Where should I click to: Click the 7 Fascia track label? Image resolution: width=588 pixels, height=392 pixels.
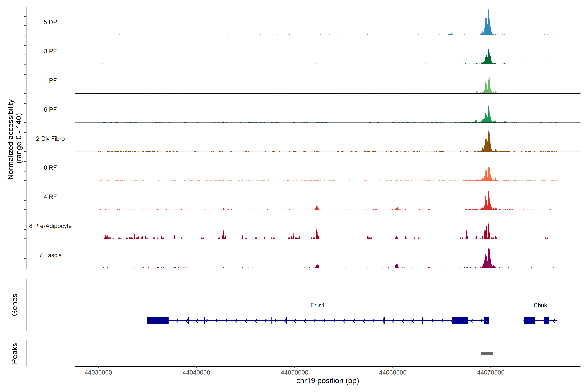point(50,255)
